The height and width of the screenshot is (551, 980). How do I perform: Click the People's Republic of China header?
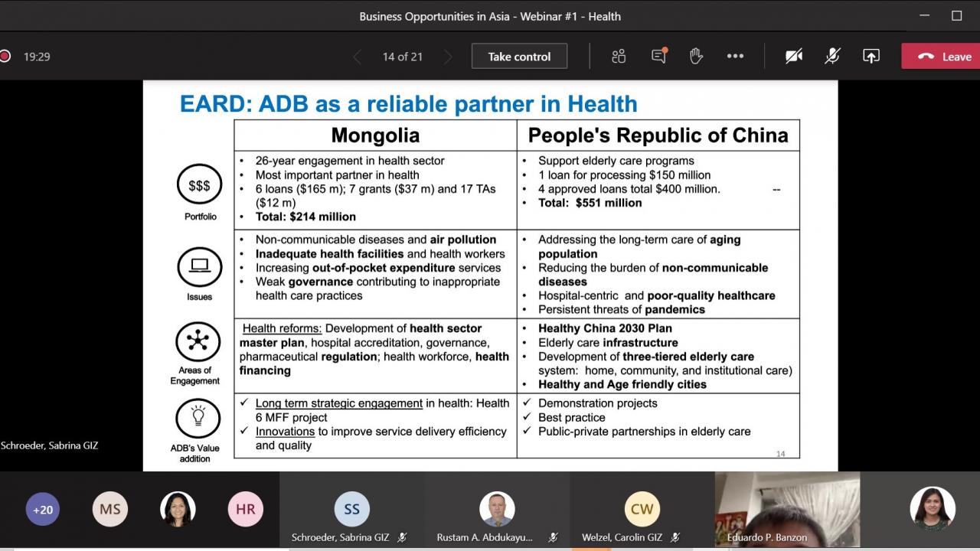click(x=658, y=135)
